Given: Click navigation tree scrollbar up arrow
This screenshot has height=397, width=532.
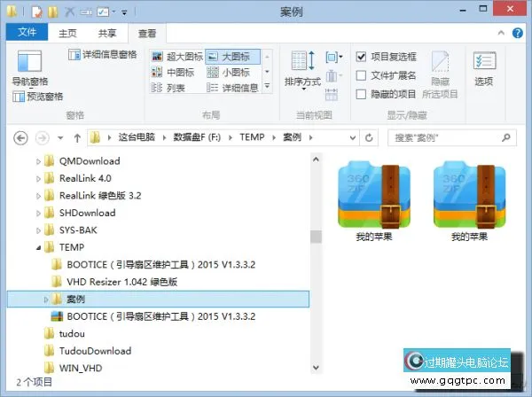Looking at the screenshot, I should pyautogui.click(x=316, y=160).
